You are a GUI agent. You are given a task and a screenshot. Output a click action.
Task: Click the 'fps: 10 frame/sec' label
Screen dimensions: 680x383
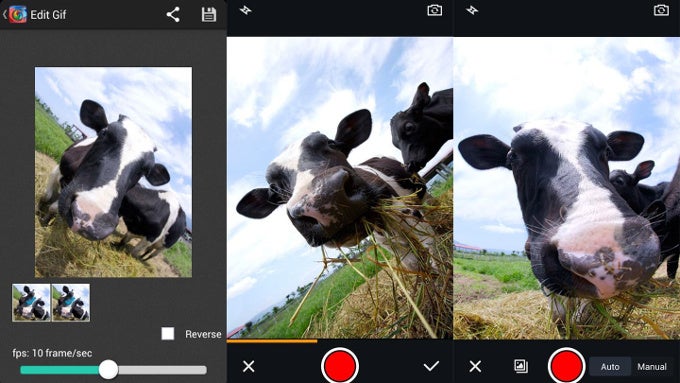(x=52, y=353)
